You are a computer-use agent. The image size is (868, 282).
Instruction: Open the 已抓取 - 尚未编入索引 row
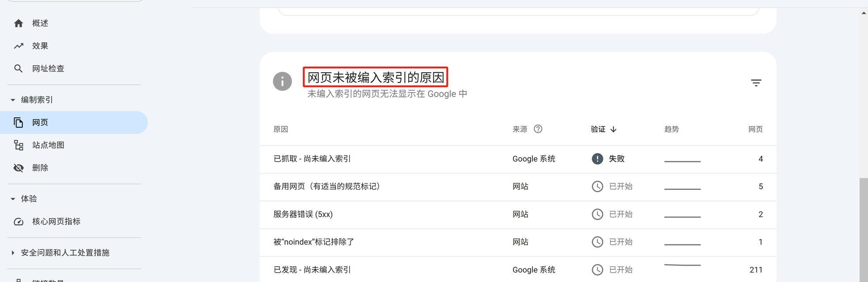coord(518,159)
